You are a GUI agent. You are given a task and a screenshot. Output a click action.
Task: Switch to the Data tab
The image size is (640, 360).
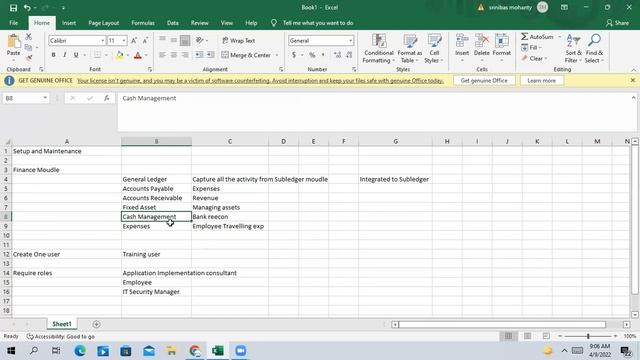[x=173, y=23]
